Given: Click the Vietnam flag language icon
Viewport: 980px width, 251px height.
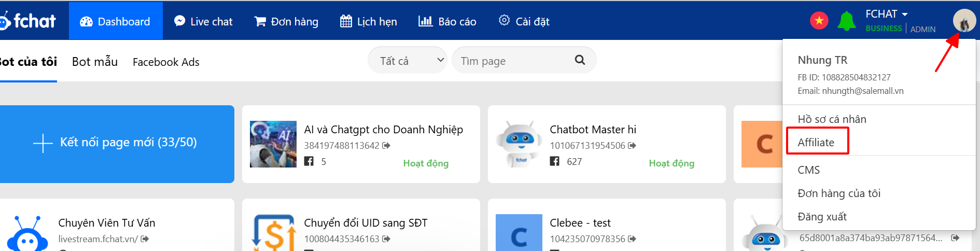Looking at the screenshot, I should pos(819,21).
